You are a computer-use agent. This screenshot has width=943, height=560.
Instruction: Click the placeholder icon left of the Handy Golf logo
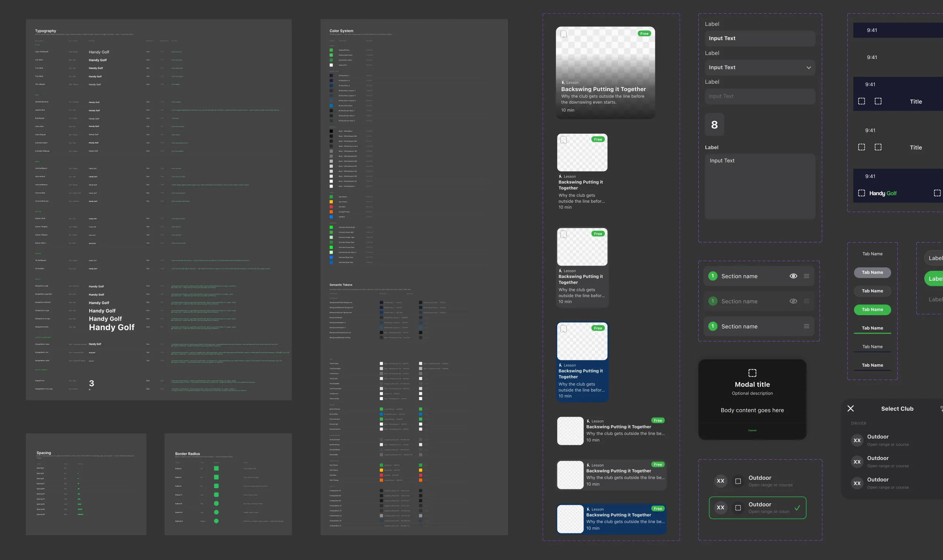pyautogui.click(x=861, y=193)
